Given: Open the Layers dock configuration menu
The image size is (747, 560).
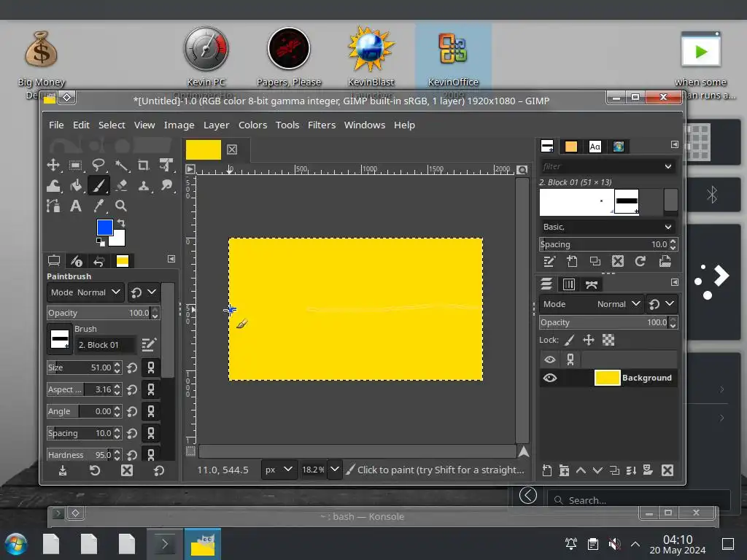Looking at the screenshot, I should pos(675,282).
